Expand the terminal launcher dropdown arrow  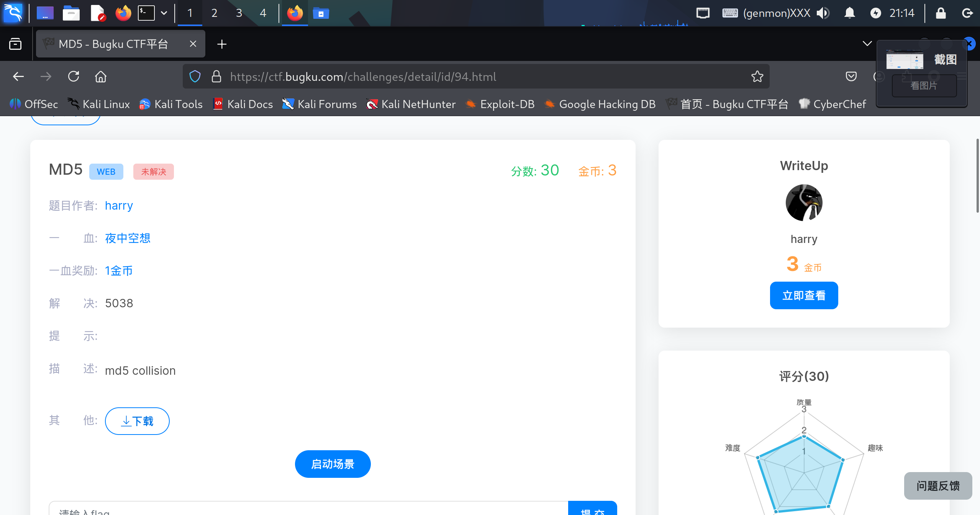coord(164,13)
